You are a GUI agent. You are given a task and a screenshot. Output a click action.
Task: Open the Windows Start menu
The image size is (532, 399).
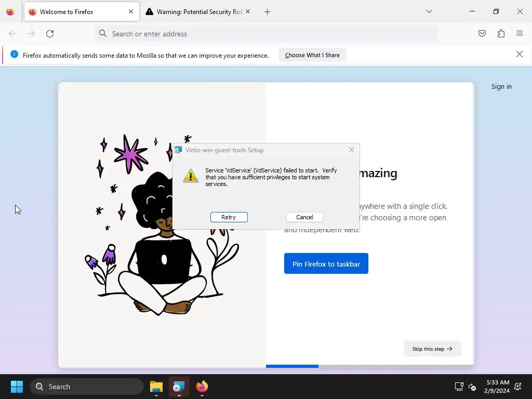[17, 387]
